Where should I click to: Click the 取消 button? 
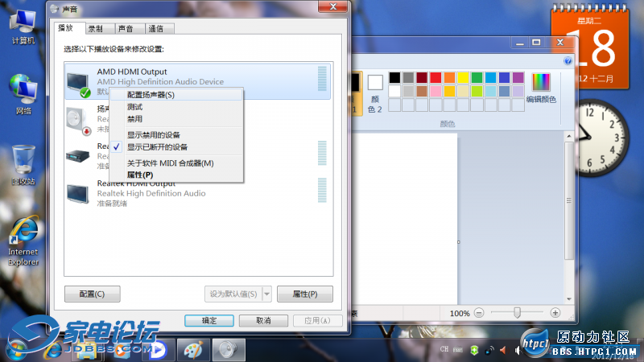[263, 320]
